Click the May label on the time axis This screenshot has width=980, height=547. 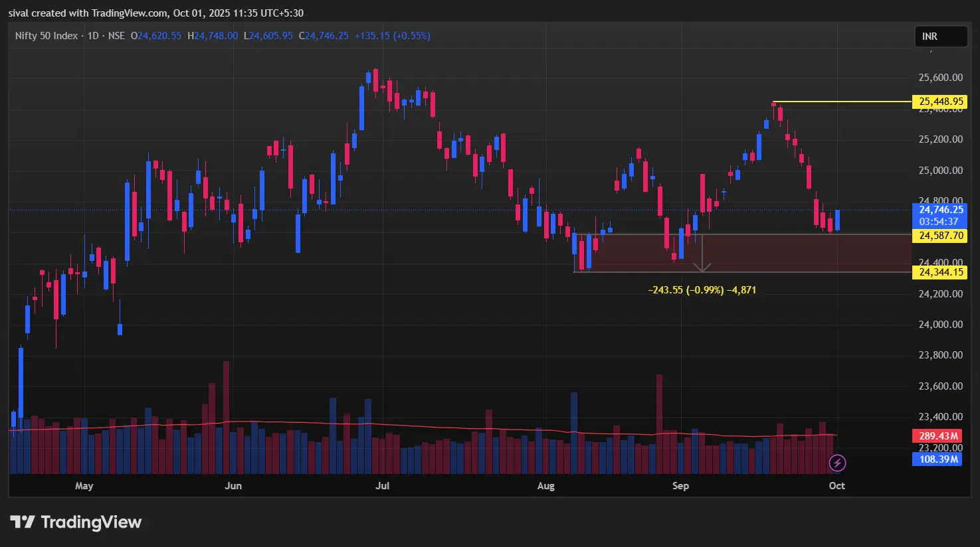click(x=84, y=486)
